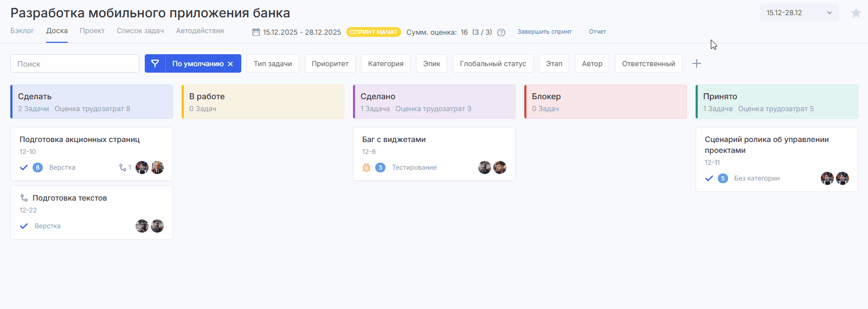The height and width of the screenshot is (309, 868).
Task: Click the bug icon on Баг с виджетами
Action: (x=367, y=168)
